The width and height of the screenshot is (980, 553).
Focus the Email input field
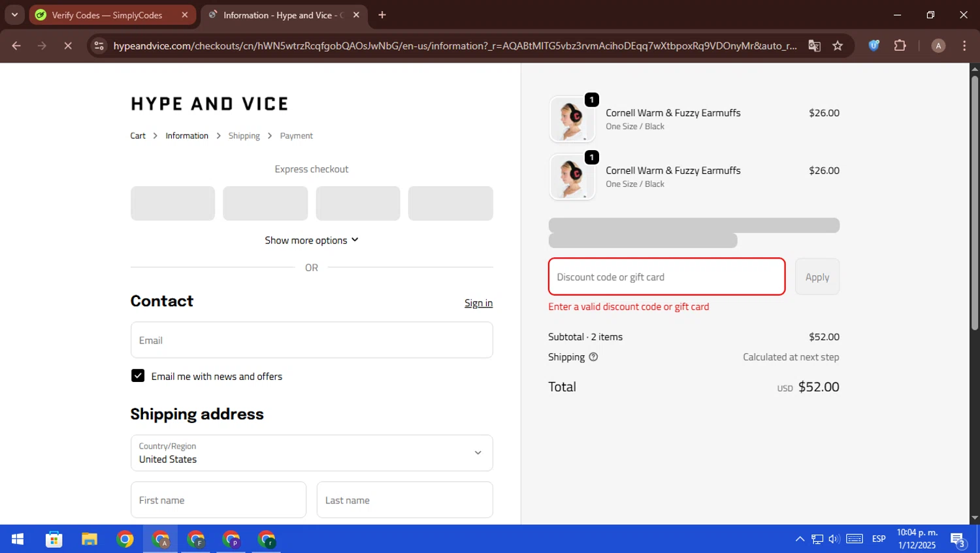(312, 340)
